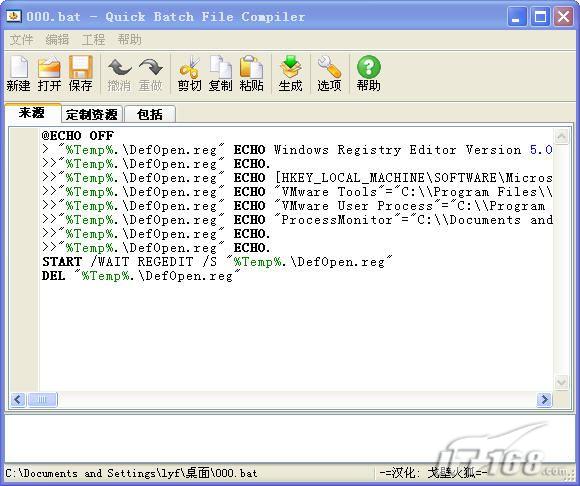The height and width of the screenshot is (486, 580).
Task: Place cursor on the DEL command line
Action: point(141,276)
